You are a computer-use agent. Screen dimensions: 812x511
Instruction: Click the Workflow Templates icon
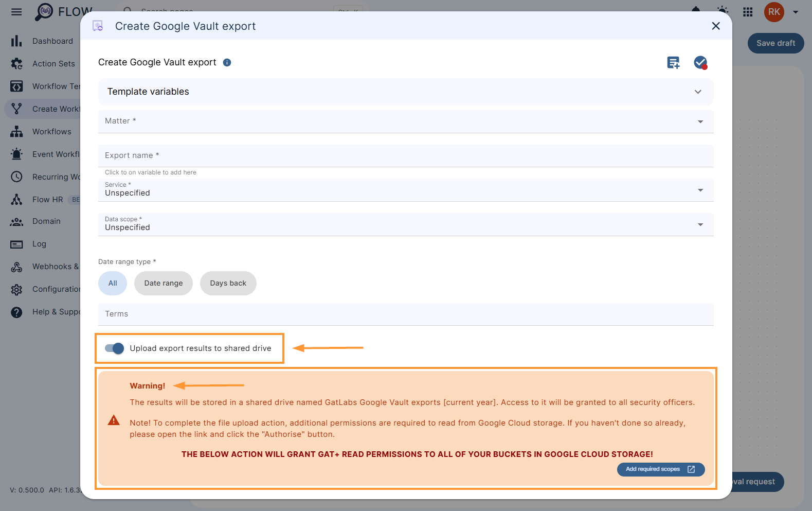pos(16,86)
